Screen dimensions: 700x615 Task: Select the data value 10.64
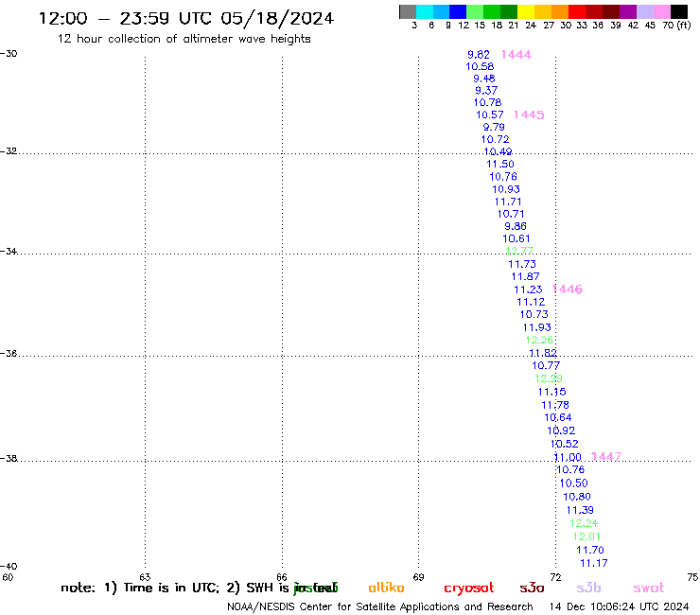coord(558,417)
